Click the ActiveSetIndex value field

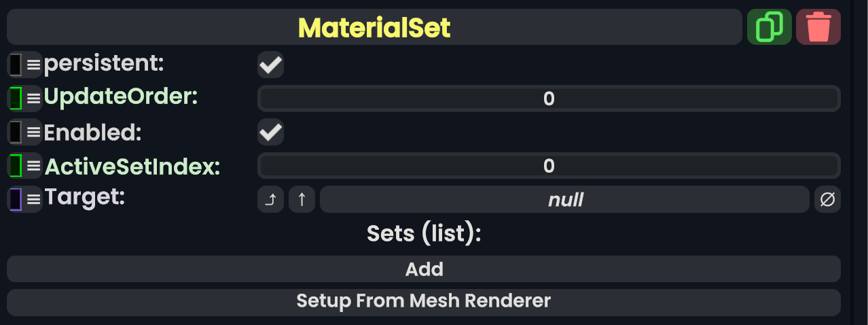pos(549,166)
